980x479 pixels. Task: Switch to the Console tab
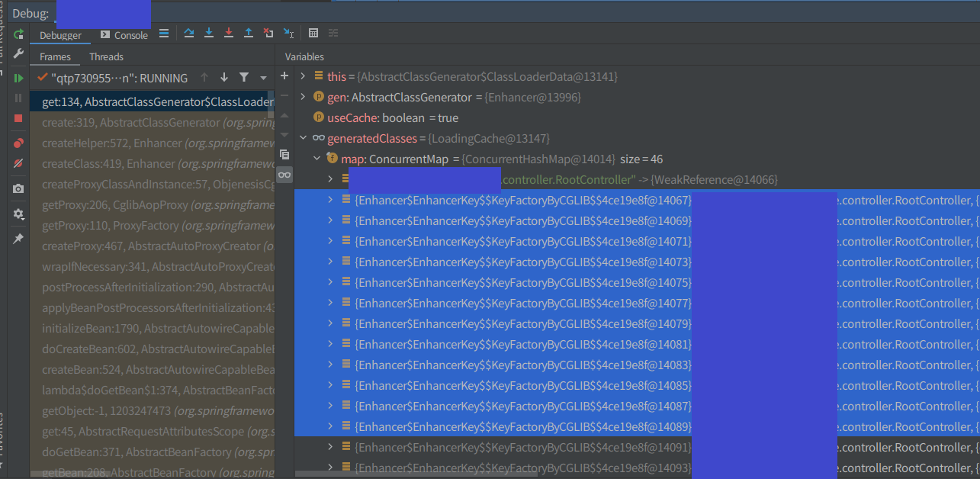124,35
